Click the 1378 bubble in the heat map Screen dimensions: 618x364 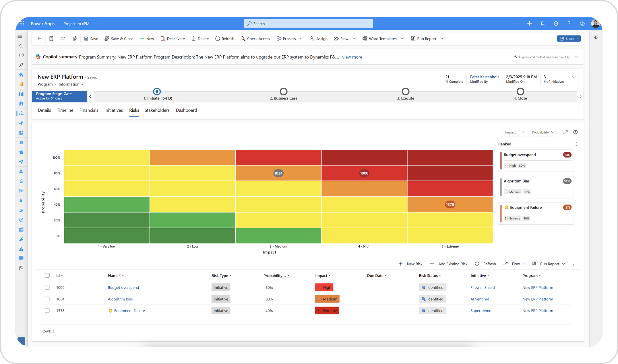[x=450, y=205]
